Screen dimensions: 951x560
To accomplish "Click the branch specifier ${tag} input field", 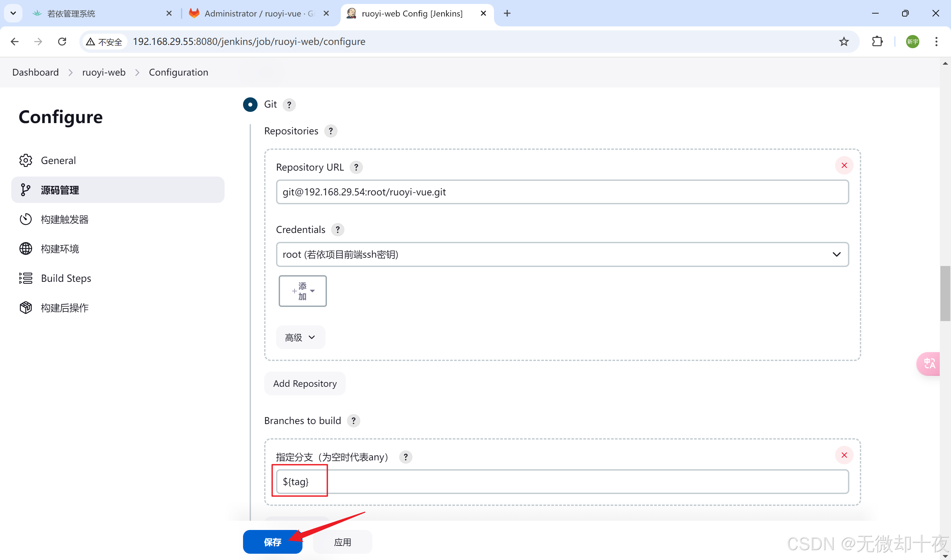I will pyautogui.click(x=562, y=481).
